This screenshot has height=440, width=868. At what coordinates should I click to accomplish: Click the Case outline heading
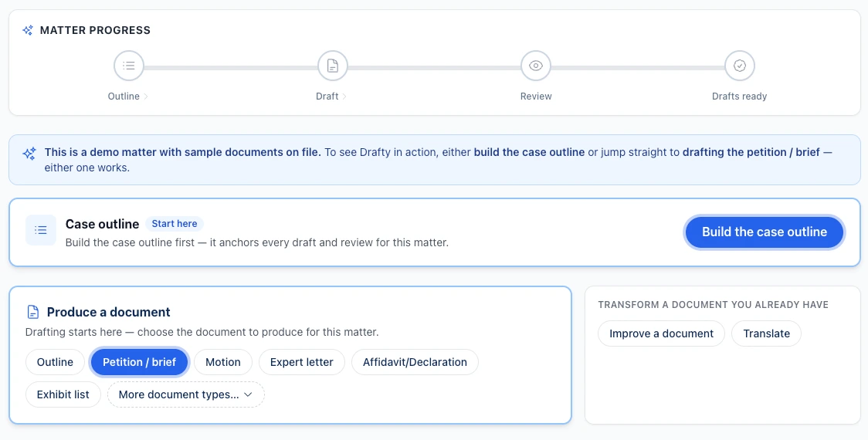pyautogui.click(x=103, y=224)
